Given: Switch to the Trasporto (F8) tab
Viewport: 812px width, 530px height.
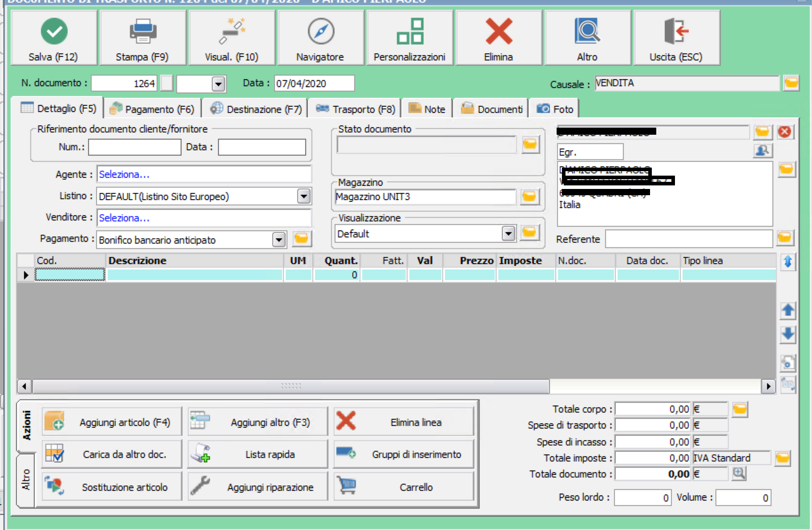Looking at the screenshot, I should click(355, 109).
